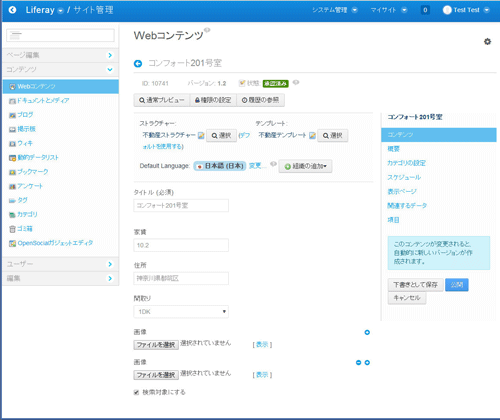
Task: Click the second 画像 表示 link
Action: pyautogui.click(x=262, y=375)
